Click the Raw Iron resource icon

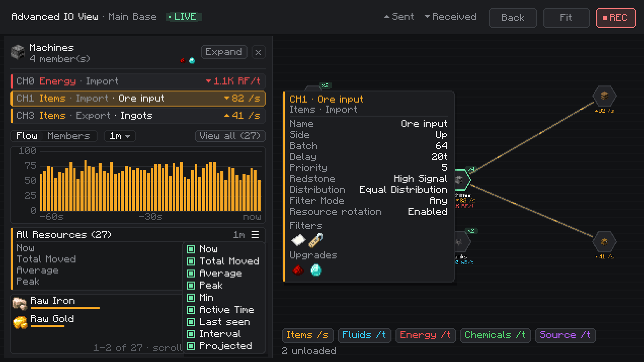20,303
